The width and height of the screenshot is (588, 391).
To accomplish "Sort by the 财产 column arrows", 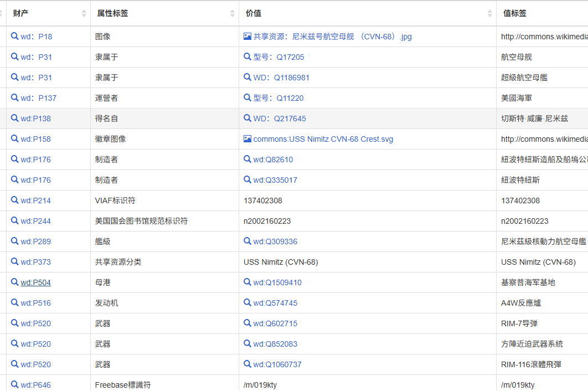I will click(84, 13).
